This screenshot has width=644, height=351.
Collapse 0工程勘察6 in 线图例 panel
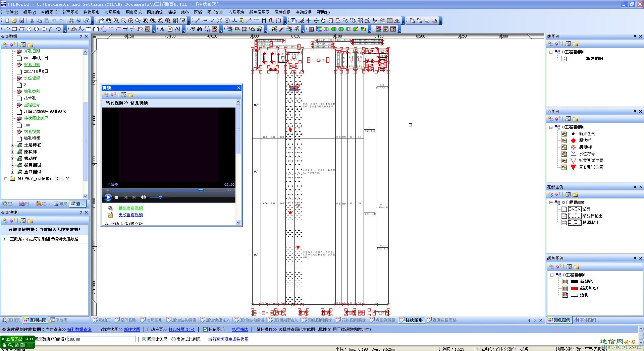551,52
